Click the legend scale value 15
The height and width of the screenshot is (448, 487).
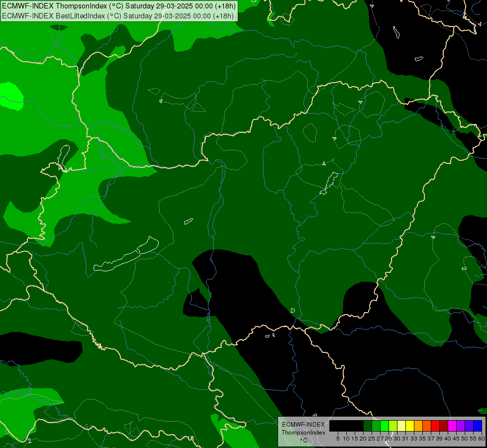coord(355,439)
